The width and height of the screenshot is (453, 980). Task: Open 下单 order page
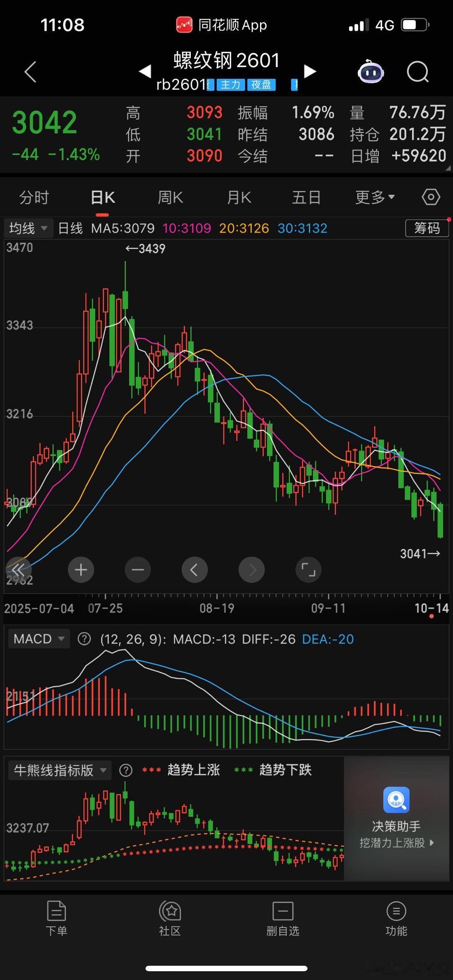click(x=57, y=918)
